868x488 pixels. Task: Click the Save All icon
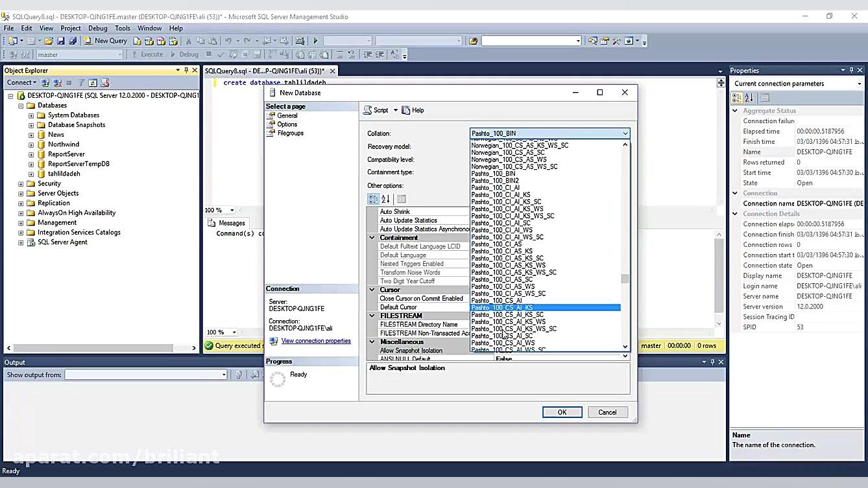pos(73,41)
